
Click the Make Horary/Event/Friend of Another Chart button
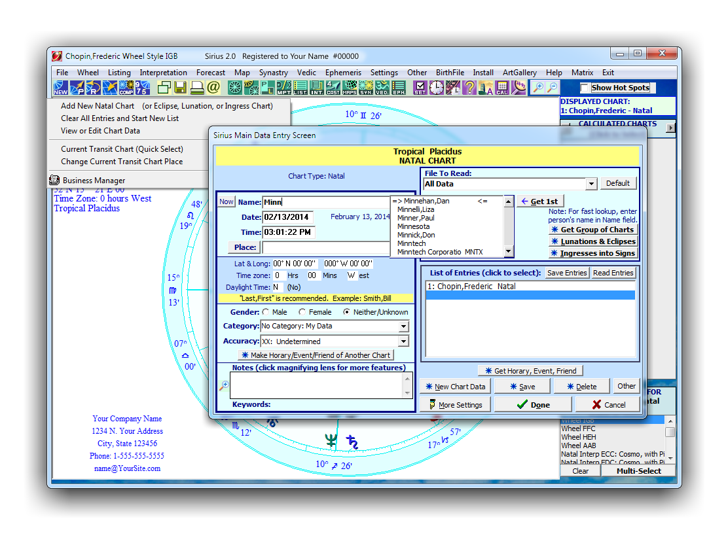tap(316, 355)
